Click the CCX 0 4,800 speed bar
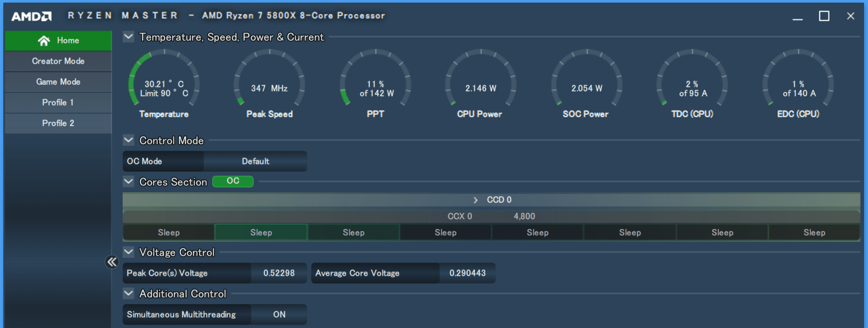Screen dimensions: 868x328 tap(491, 217)
